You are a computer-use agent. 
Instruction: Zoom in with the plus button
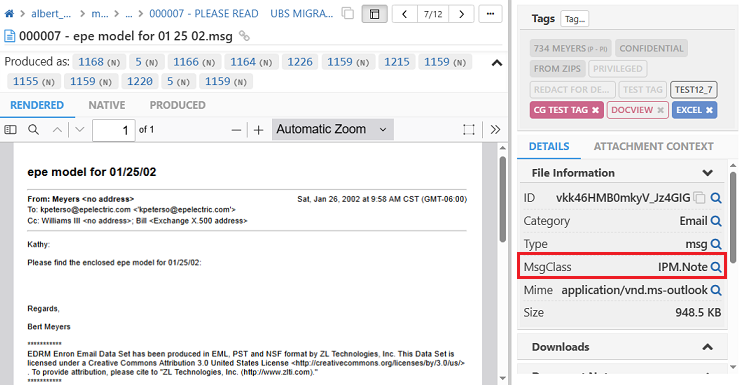coord(258,130)
